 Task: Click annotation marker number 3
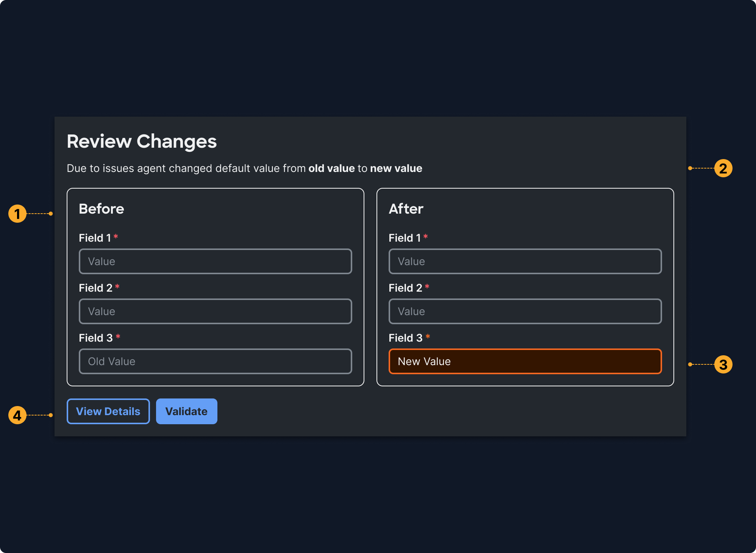(x=723, y=365)
